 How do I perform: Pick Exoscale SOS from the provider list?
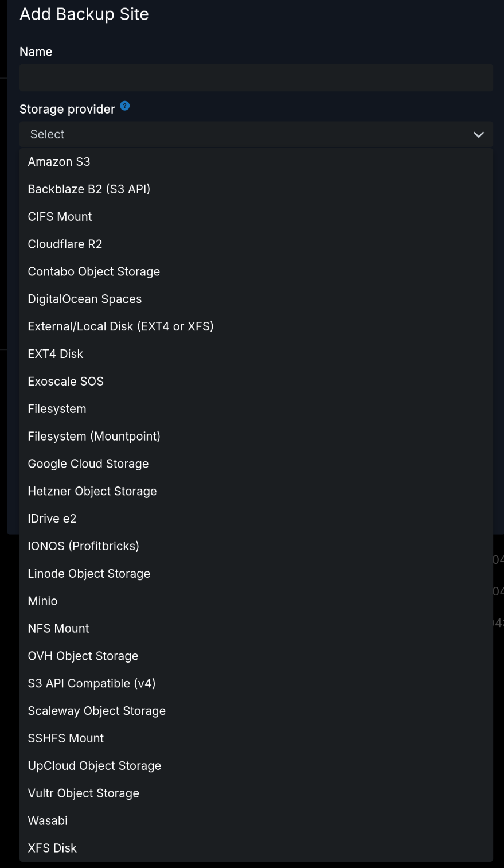coord(65,381)
